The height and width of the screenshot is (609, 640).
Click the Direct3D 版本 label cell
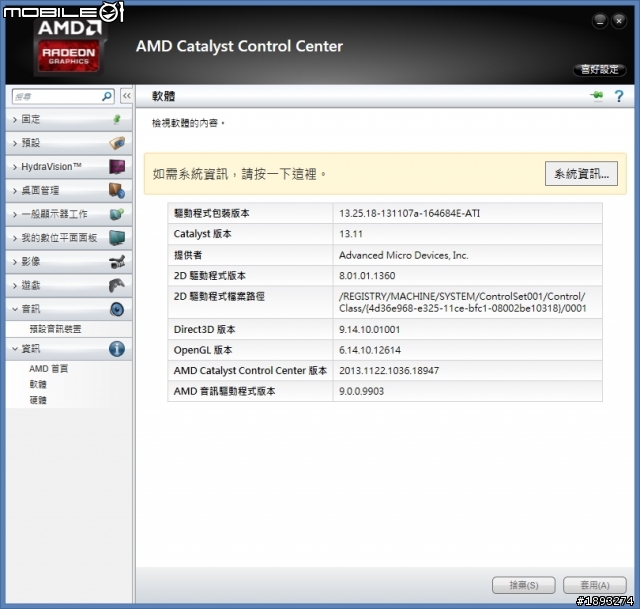(250, 329)
